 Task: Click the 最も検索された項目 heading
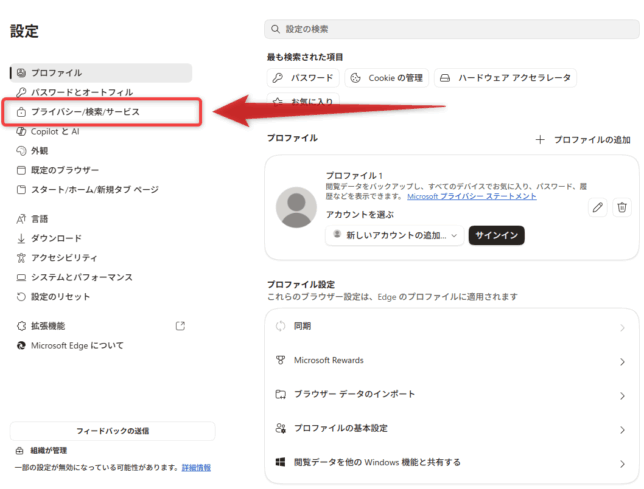click(305, 57)
